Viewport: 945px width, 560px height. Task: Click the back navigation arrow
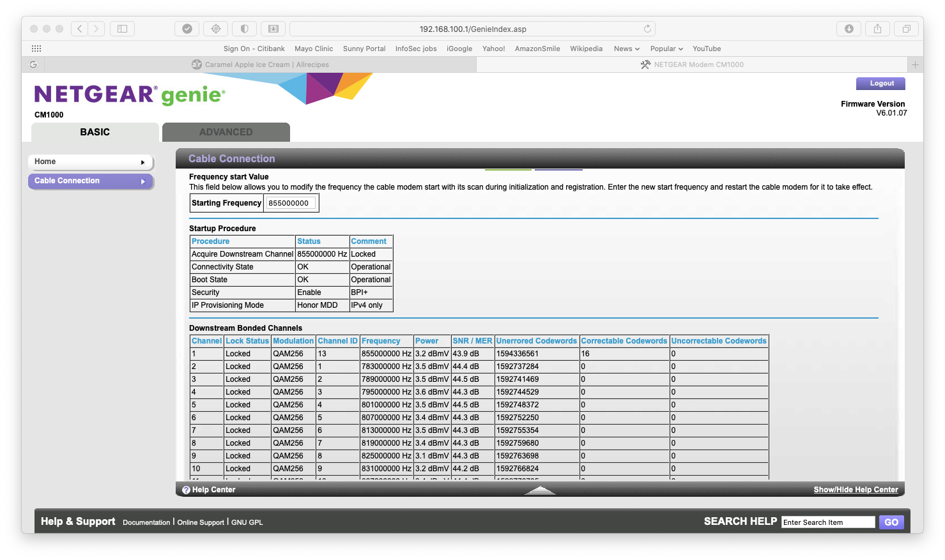79,28
